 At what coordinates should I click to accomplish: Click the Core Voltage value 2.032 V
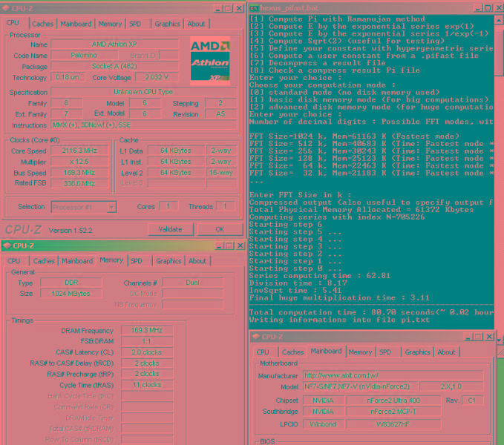point(157,77)
